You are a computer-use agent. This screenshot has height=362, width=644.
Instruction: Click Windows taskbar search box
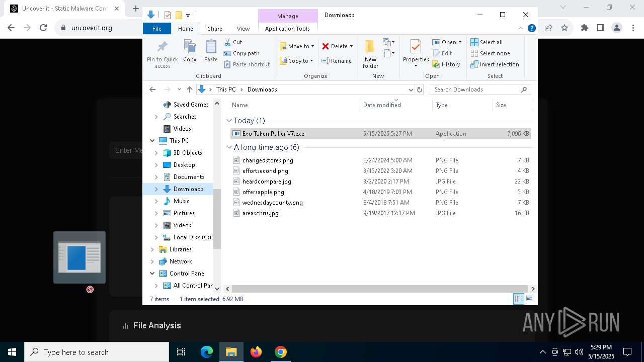tap(97, 352)
